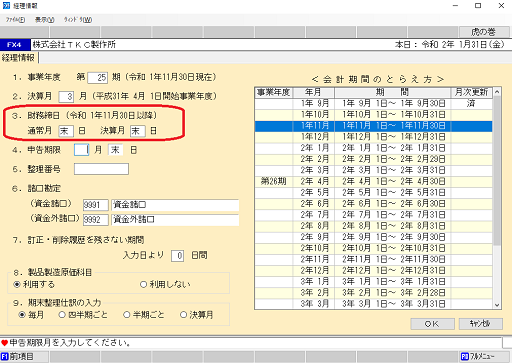512x363 pixels.
Task: Click the 月次更新 column header
Action: [472, 92]
